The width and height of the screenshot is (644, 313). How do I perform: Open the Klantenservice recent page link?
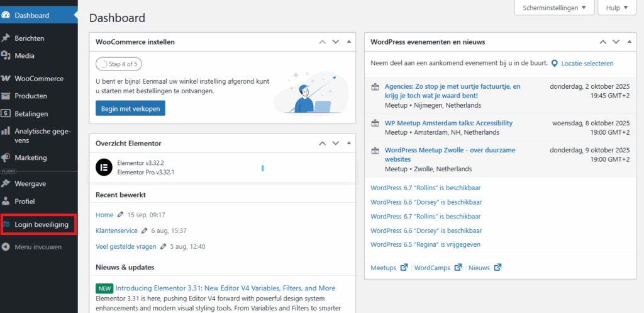116,230
